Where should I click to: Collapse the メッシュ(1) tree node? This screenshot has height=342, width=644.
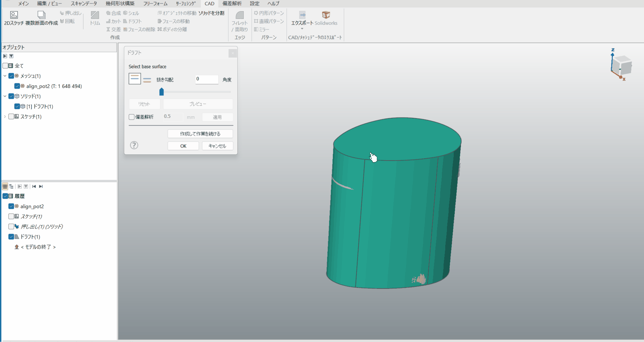tap(5, 76)
